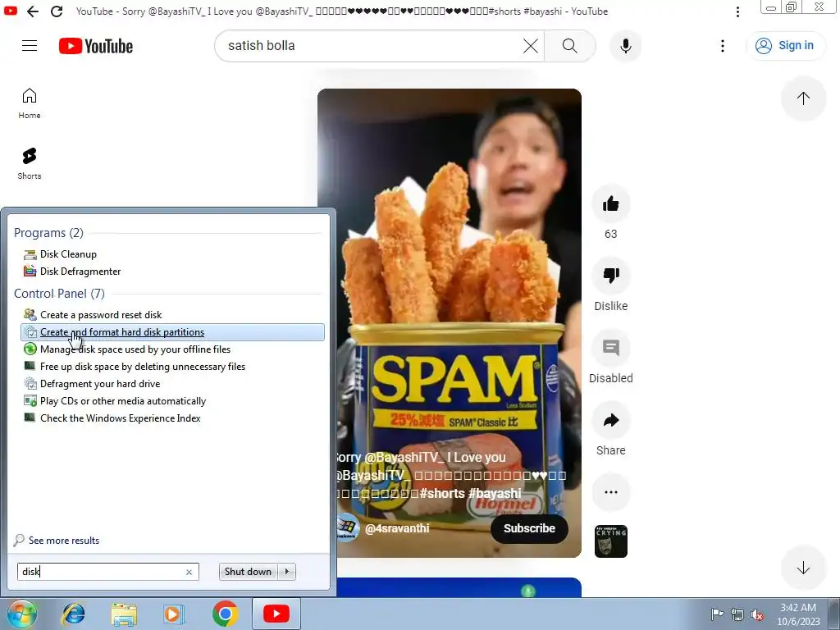The height and width of the screenshot is (630, 840).
Task: Click the YouTube logo
Action: (x=96, y=46)
